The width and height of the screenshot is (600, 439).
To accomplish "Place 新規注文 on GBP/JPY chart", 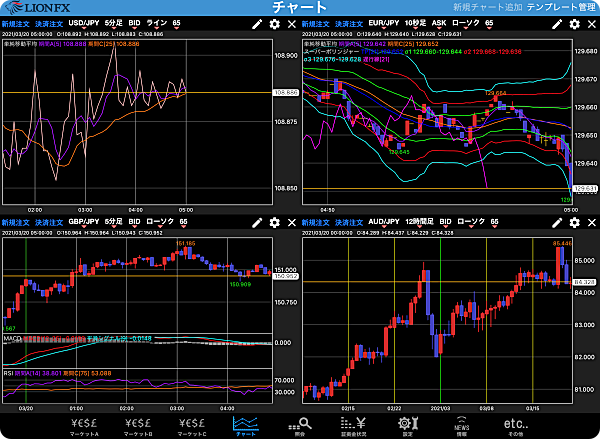I will [x=16, y=222].
